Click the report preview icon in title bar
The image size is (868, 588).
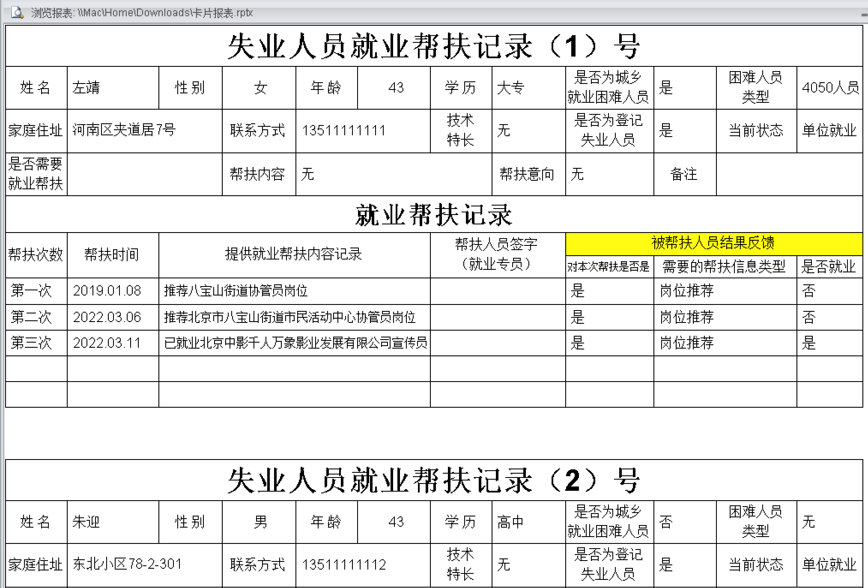coord(17,12)
